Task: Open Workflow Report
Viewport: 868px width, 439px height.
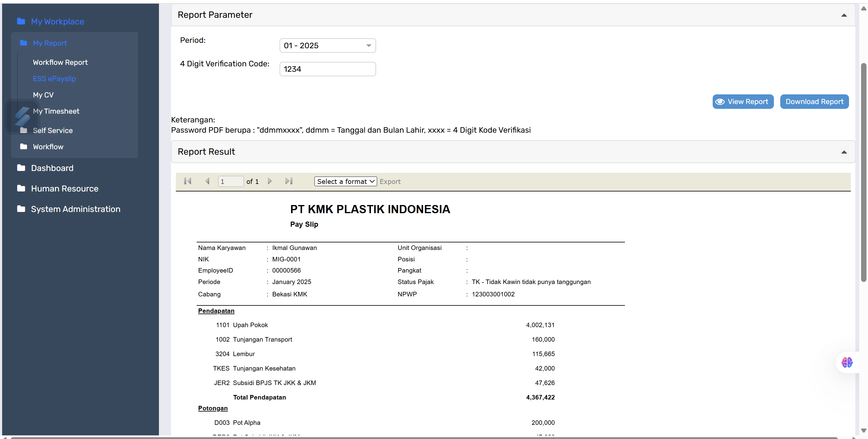Action: point(60,62)
